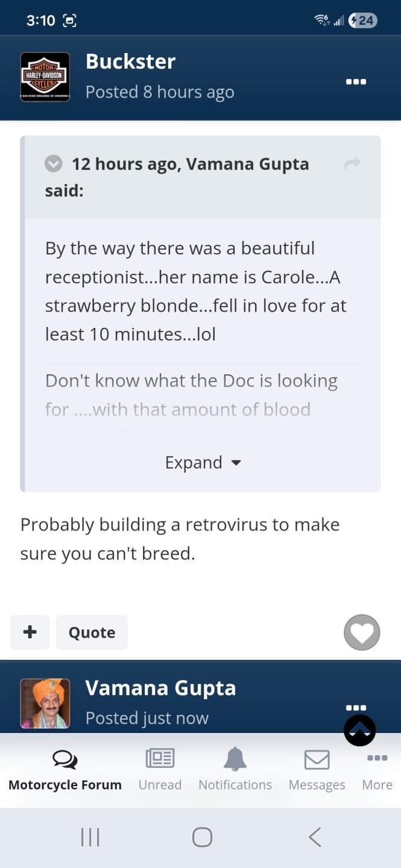
Task: Open the Buckster username link
Action: [130, 61]
